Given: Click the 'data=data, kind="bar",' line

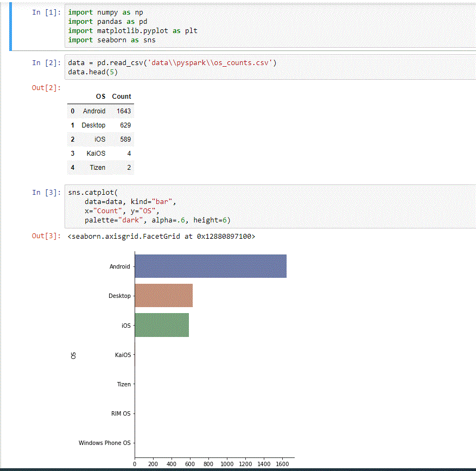Looking at the screenshot, I should click(130, 202).
